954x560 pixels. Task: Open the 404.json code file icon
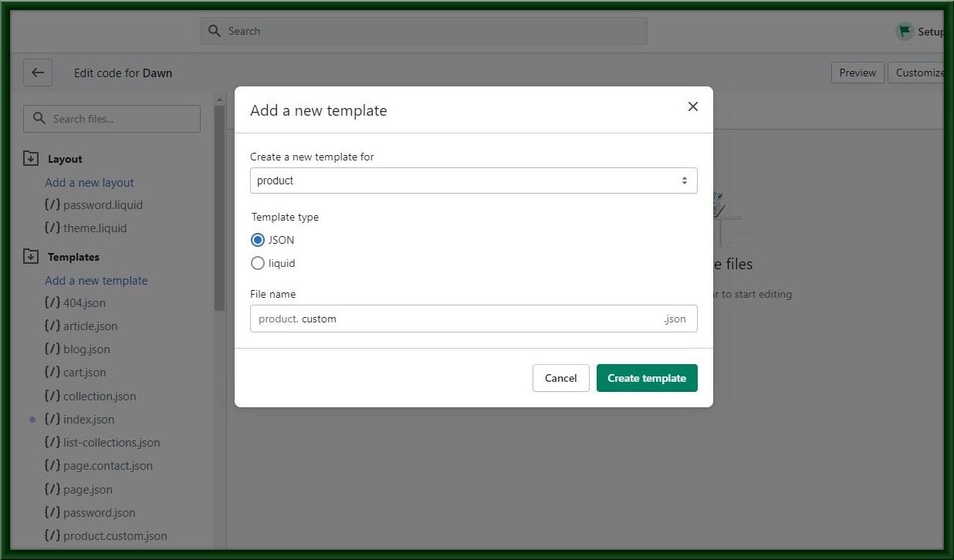(52, 302)
